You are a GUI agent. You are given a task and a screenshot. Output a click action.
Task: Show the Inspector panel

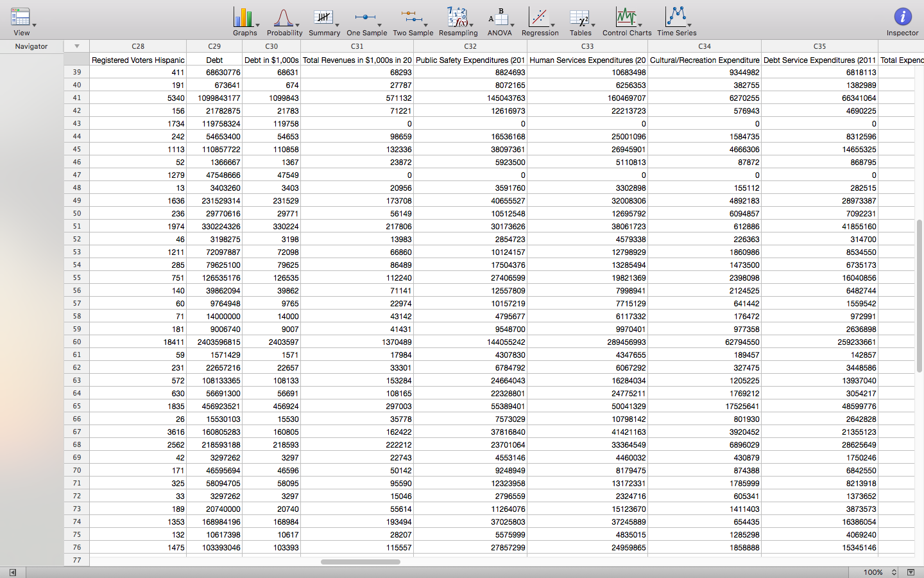(903, 17)
